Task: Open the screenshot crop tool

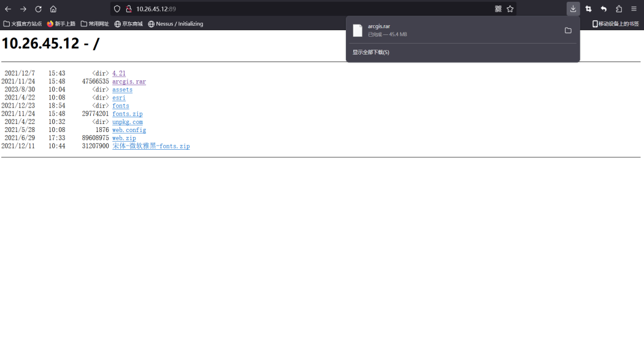Action: tap(588, 9)
